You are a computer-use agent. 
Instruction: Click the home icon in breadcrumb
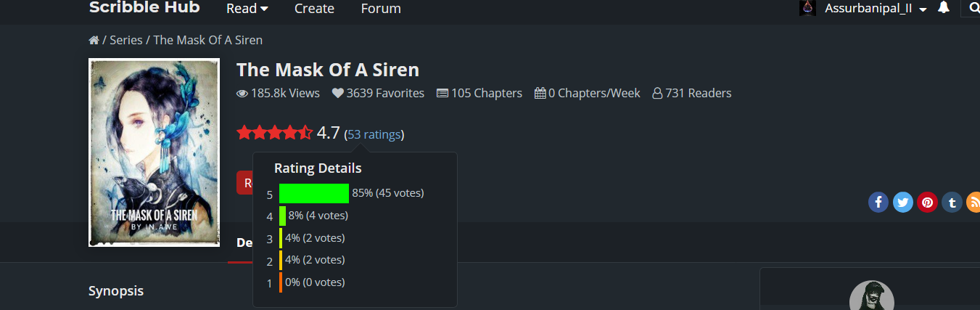click(94, 41)
